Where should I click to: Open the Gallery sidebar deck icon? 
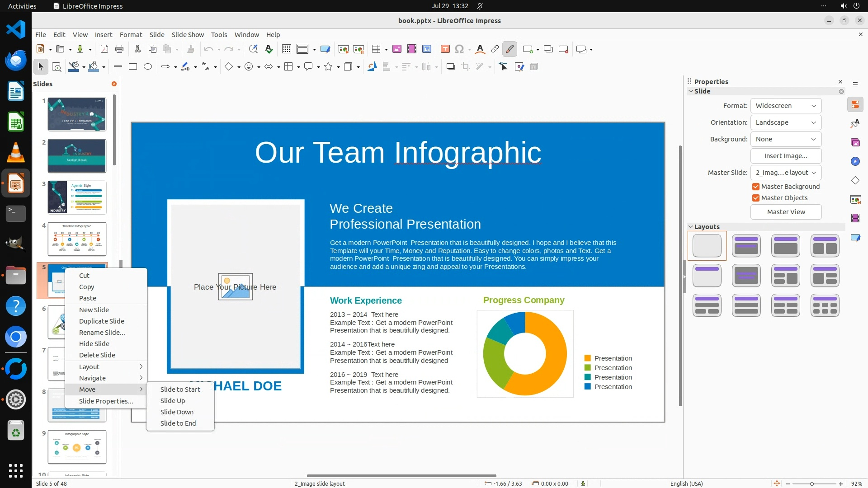point(855,142)
